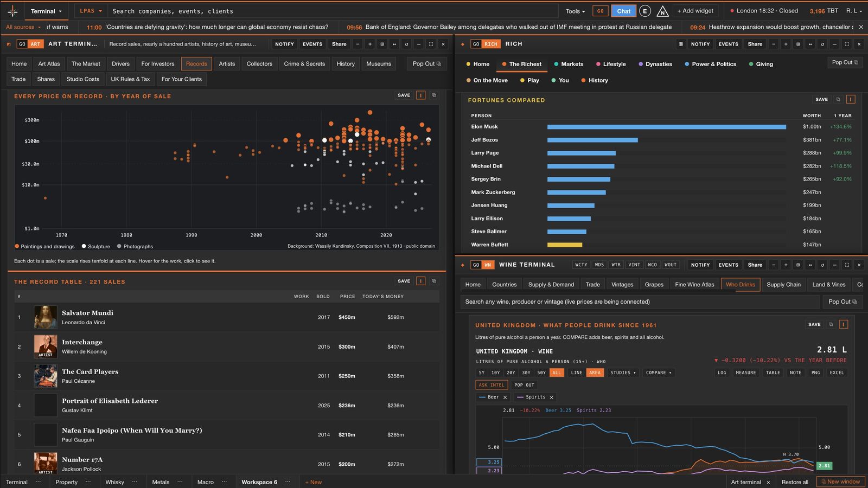
Task: Click the grid layout icon in Rich panel header
Action: pyautogui.click(x=797, y=44)
